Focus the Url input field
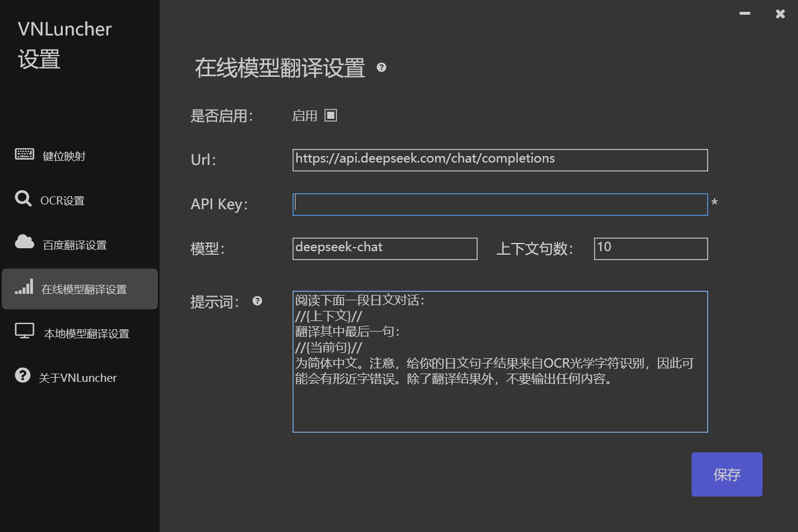This screenshot has height=532, width=798. click(500, 160)
